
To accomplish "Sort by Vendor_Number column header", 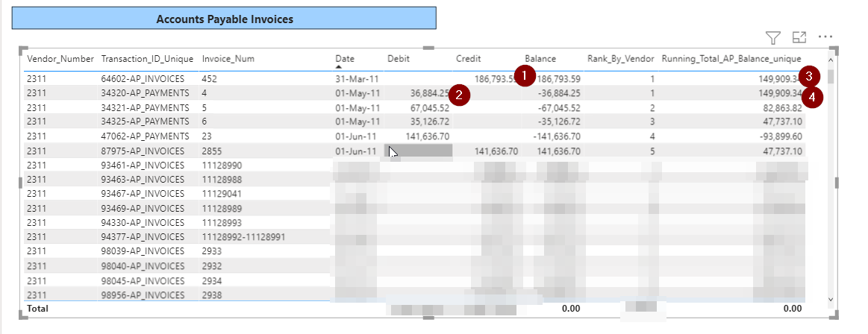I will coord(61,59).
